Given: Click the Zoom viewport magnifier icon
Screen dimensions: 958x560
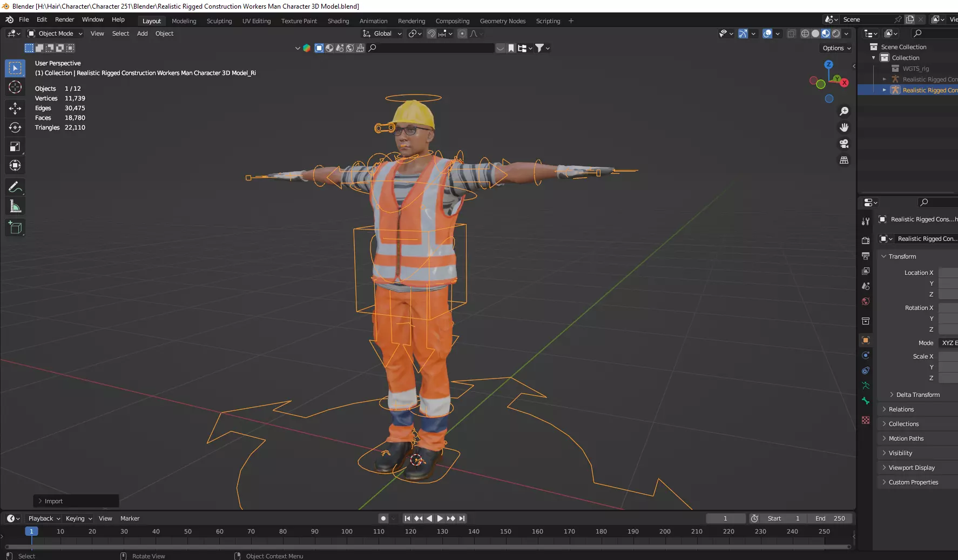Looking at the screenshot, I should coord(844,111).
